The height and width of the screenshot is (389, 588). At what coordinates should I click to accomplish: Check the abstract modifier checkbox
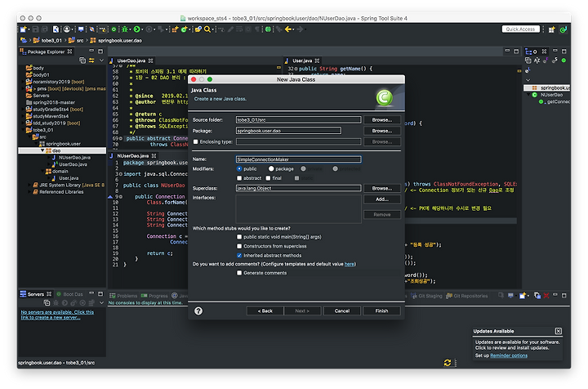click(x=239, y=178)
